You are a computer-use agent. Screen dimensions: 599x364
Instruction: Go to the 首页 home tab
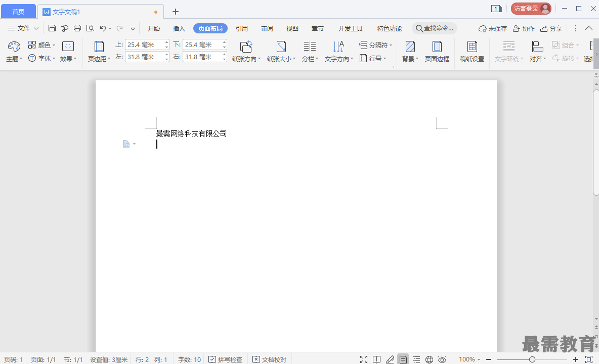[18, 12]
